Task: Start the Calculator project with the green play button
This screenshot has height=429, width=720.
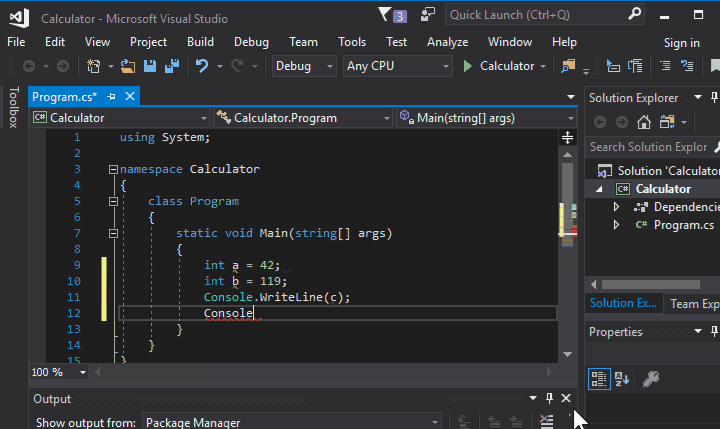Action: click(x=467, y=66)
